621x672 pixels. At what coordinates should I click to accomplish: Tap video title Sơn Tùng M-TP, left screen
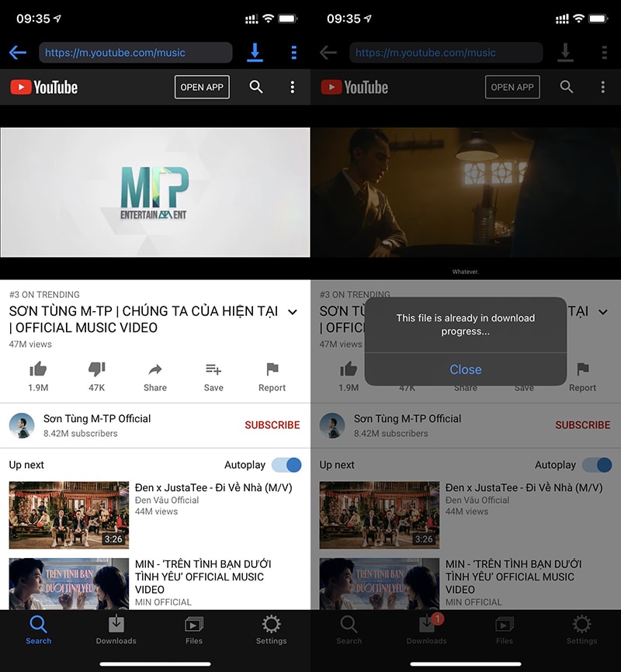(144, 319)
